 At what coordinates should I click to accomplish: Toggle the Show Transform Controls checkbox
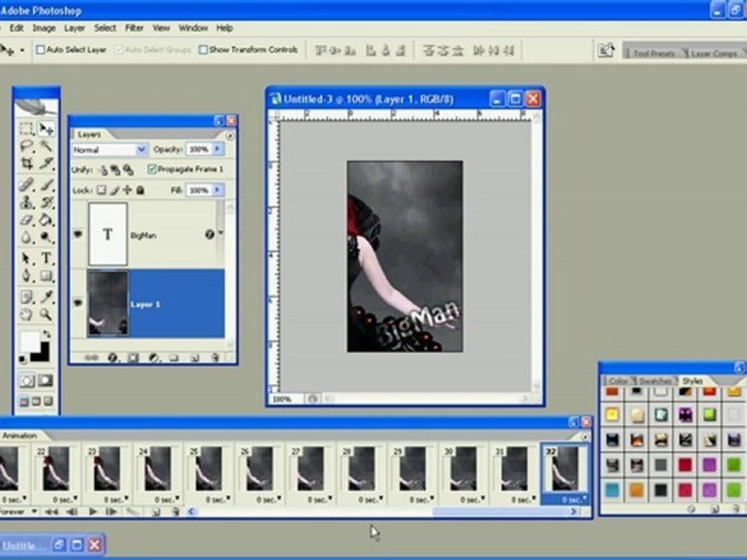point(203,50)
